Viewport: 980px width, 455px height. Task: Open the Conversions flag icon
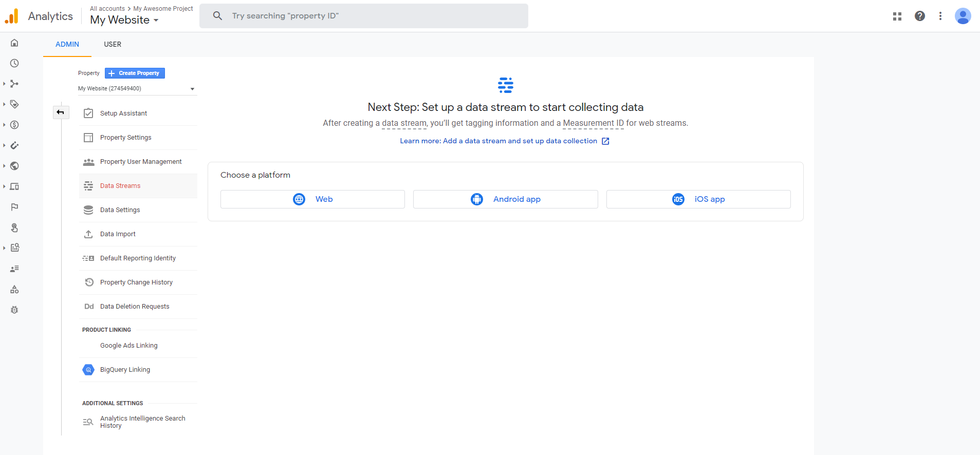pyautogui.click(x=14, y=207)
